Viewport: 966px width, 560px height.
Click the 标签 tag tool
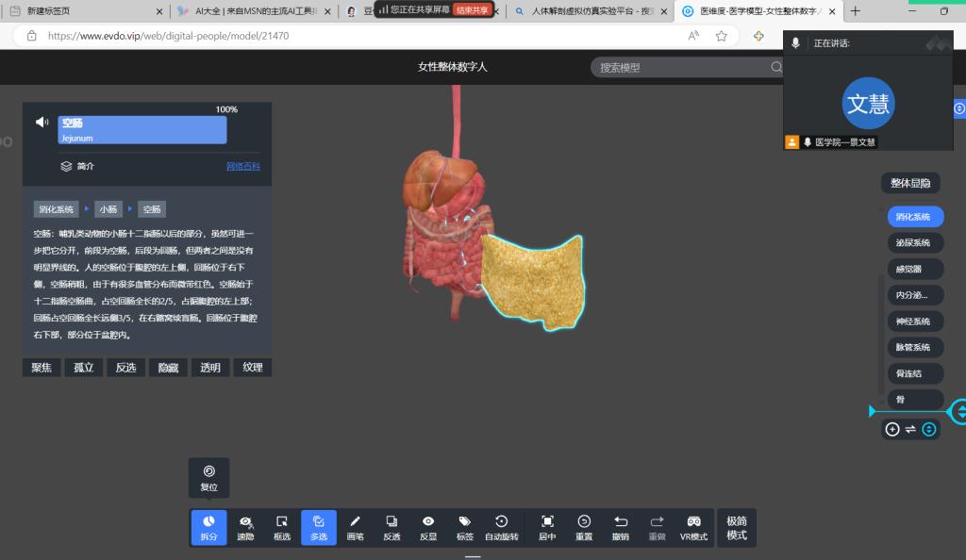(x=464, y=527)
